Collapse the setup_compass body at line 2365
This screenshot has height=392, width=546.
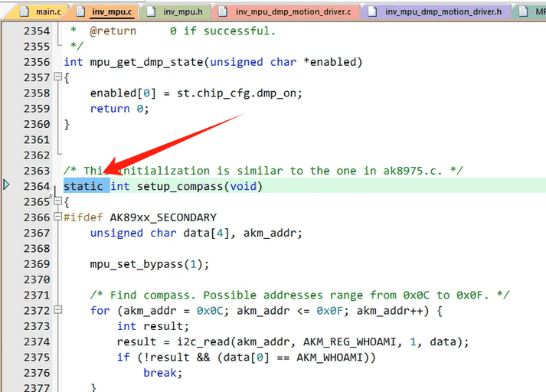[58, 201]
